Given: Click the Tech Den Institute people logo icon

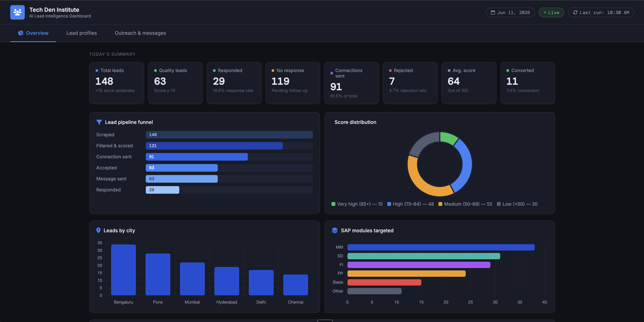Looking at the screenshot, I should (x=18, y=12).
